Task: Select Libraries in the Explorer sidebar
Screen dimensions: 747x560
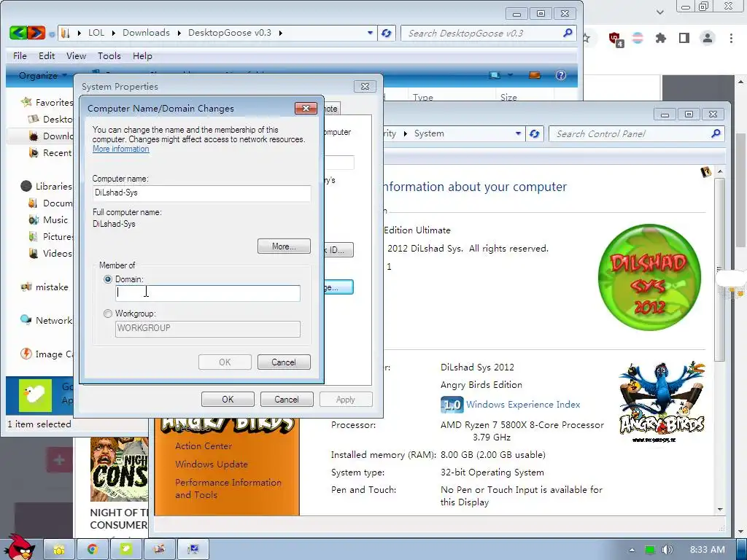Action: click(x=53, y=186)
